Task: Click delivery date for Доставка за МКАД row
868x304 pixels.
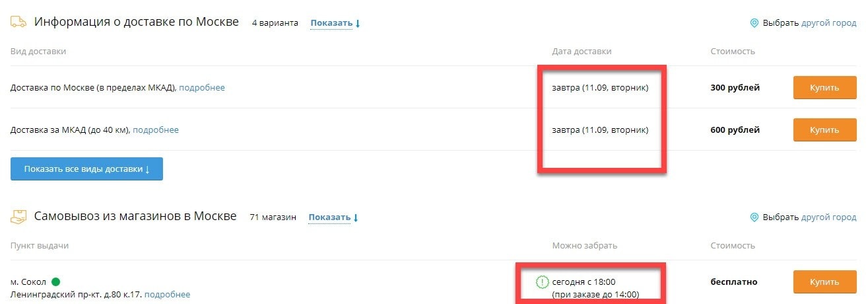Action: tap(600, 130)
